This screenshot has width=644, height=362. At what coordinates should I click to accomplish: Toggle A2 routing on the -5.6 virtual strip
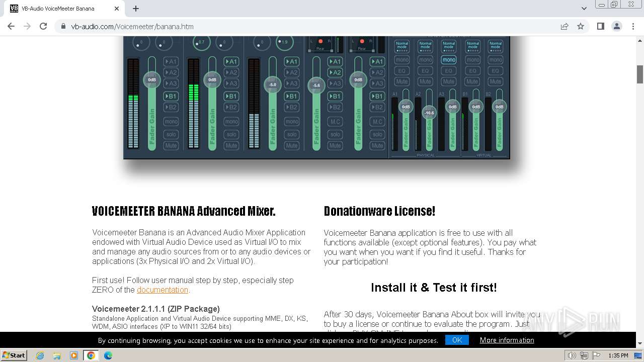pyautogui.click(x=335, y=72)
